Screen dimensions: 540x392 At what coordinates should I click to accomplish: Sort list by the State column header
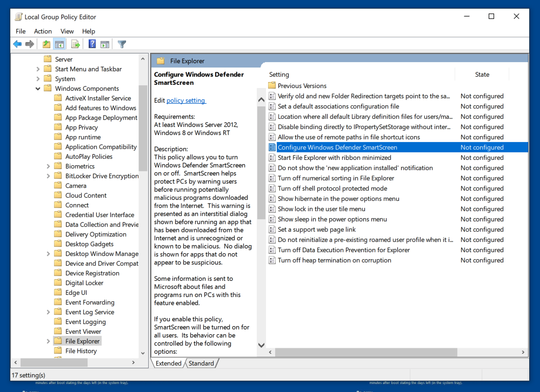(x=482, y=75)
